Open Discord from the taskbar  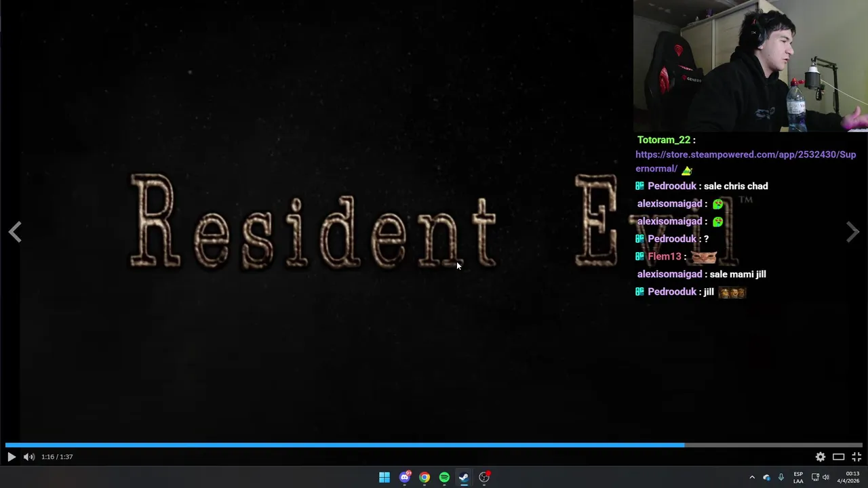(x=405, y=477)
